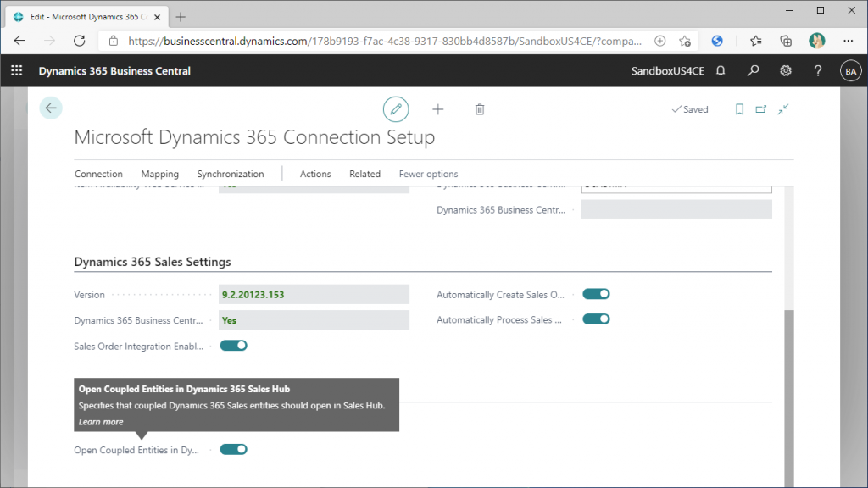Open the BA user account avatar
This screenshot has width=868, height=488.
pyautogui.click(x=850, y=71)
